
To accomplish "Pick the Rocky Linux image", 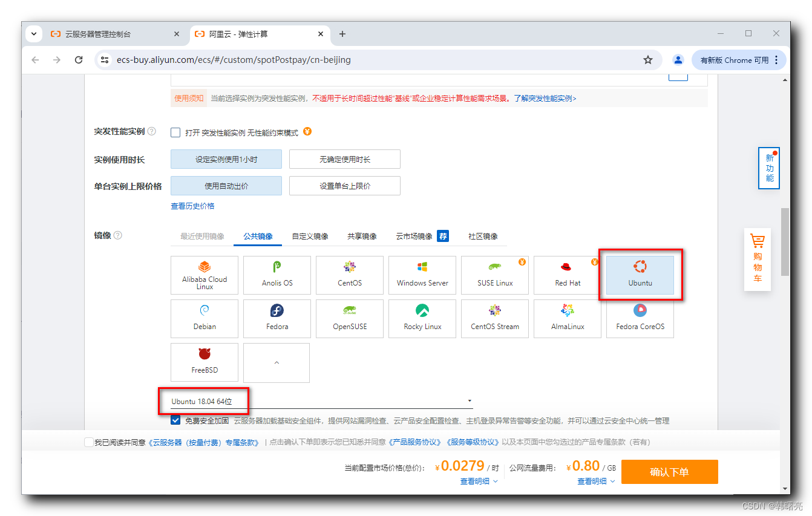I will (x=422, y=319).
